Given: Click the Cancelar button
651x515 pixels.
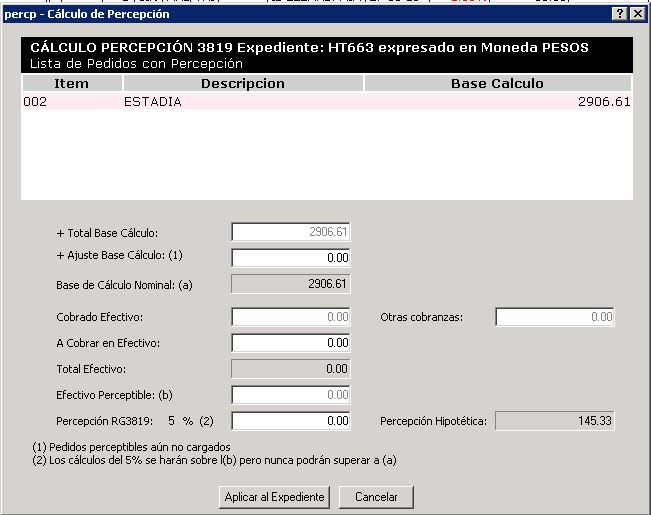Looking at the screenshot, I should pyautogui.click(x=376, y=497).
